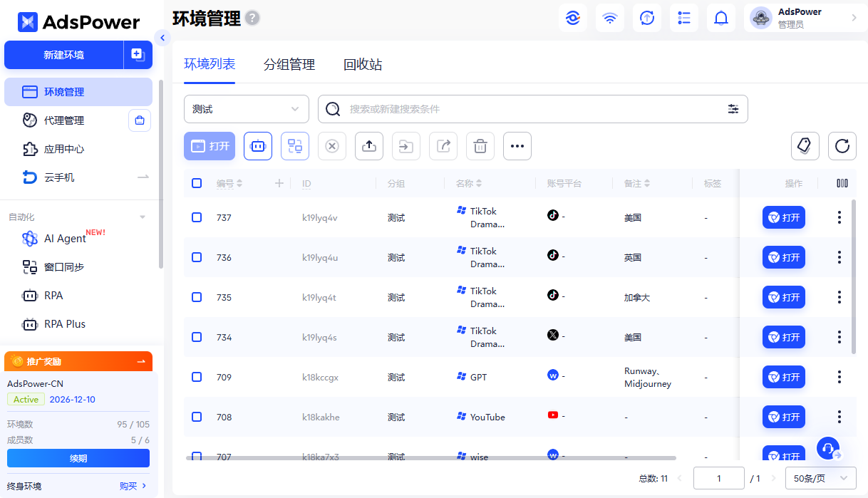Open the 50条/页 page size dropdown

click(x=821, y=479)
